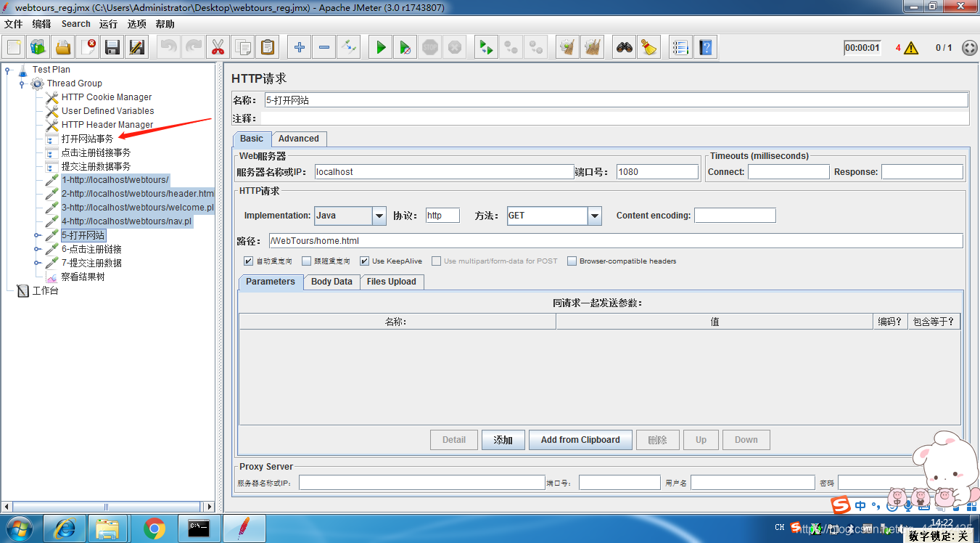The width and height of the screenshot is (980, 543).
Task: Select User Defined Variables in tree
Action: pos(108,111)
